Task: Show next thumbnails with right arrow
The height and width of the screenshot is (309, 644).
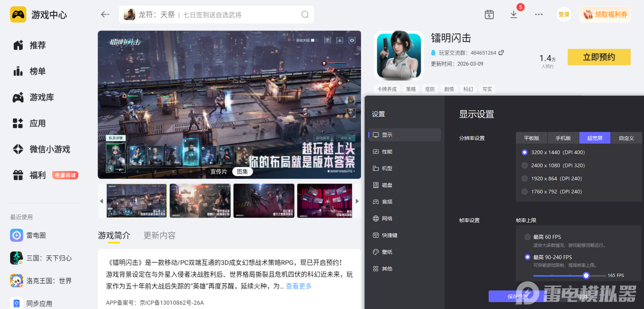Action: (357, 201)
